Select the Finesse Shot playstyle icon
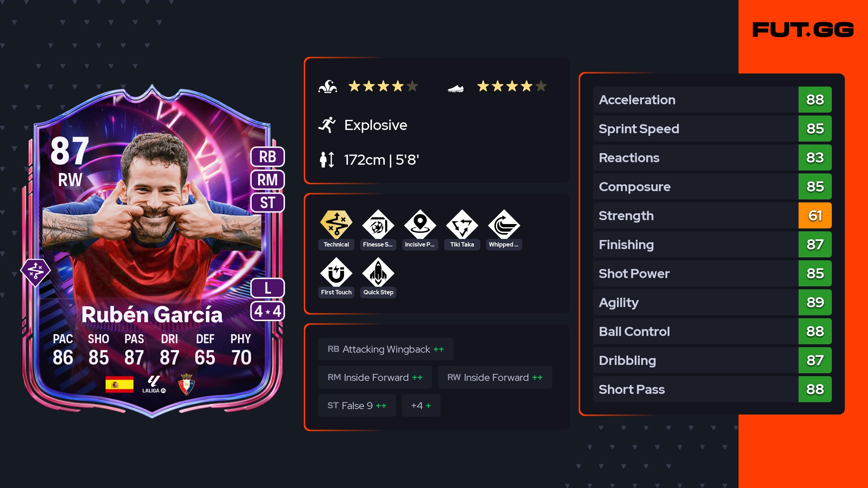868x488 pixels. pos(378,224)
